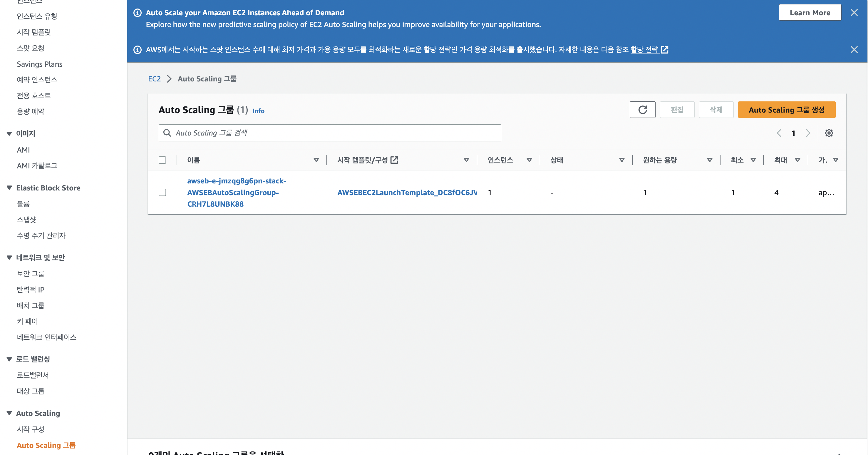The width and height of the screenshot is (868, 455).
Task: Check the awseb-e-jmzqg8g6pn row checkbox
Action: (x=162, y=193)
